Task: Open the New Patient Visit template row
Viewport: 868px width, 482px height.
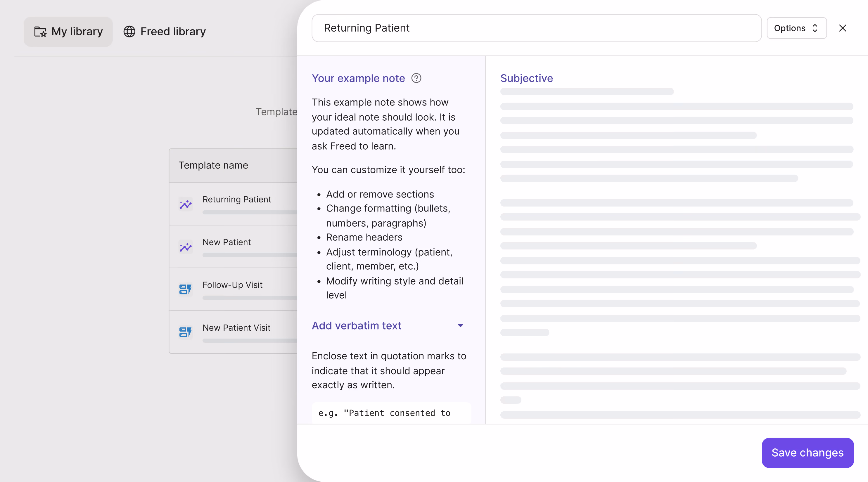Action: pos(233,332)
